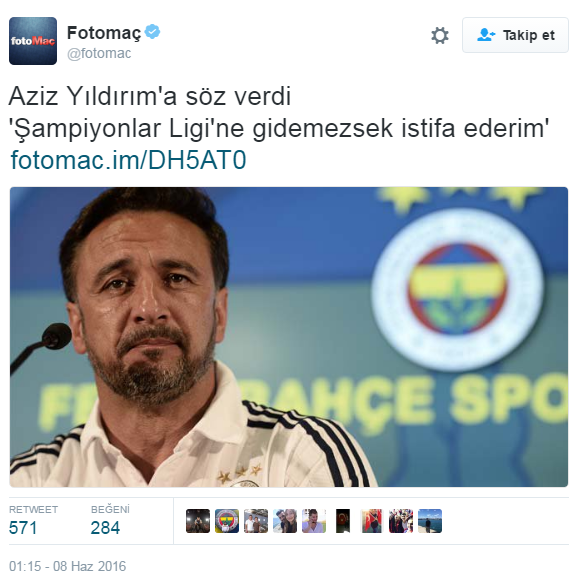The image size is (581, 581).
Task: Open the Fenerbahçe crest liker avatar
Action: [x=227, y=521]
